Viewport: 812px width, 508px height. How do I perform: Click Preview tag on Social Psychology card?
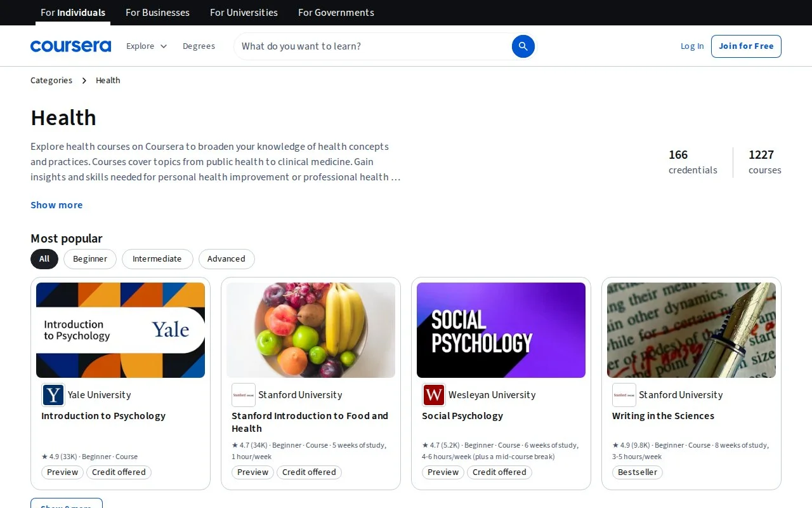pyautogui.click(x=443, y=472)
